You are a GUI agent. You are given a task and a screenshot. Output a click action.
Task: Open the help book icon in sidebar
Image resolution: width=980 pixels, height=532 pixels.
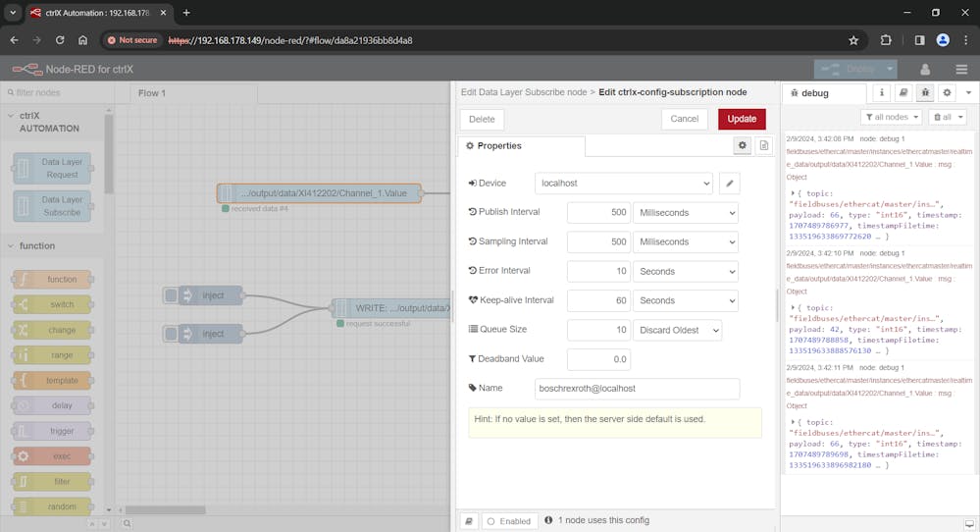tap(903, 92)
